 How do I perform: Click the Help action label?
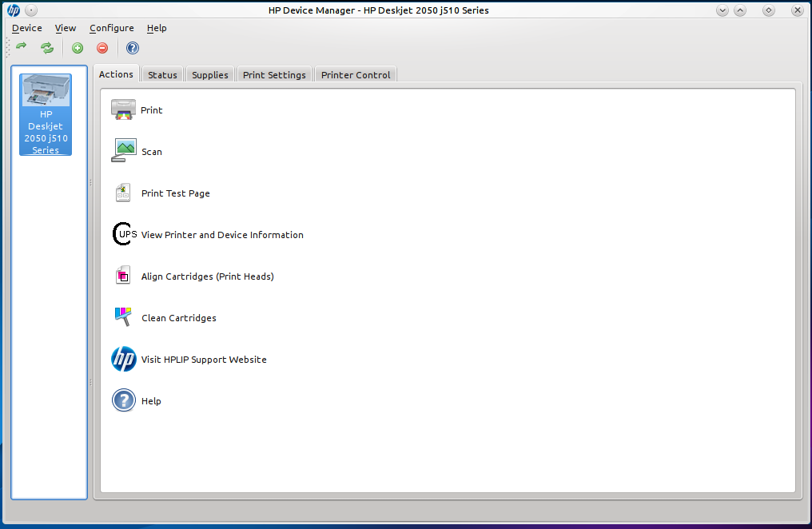pyautogui.click(x=151, y=401)
